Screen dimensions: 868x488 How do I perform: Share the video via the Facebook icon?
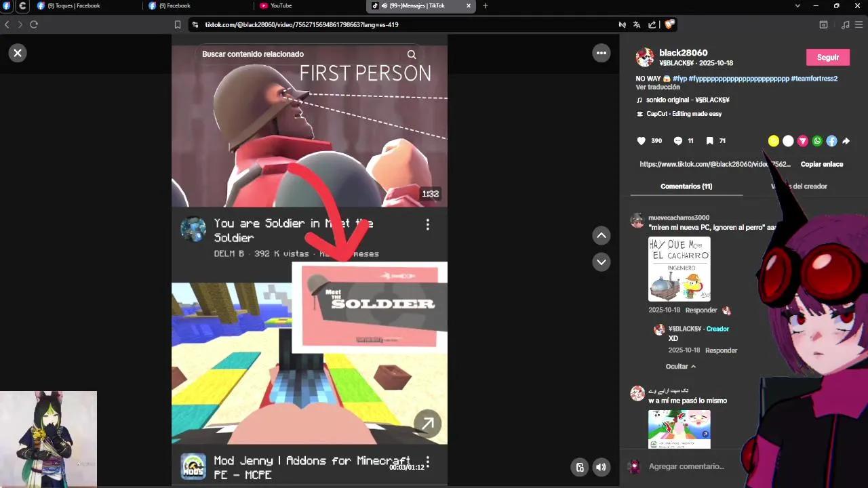click(x=831, y=141)
